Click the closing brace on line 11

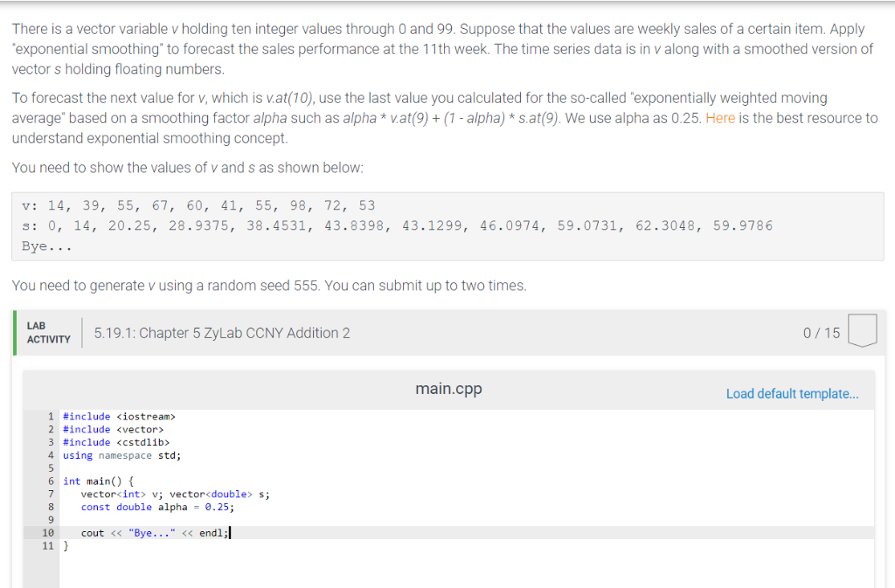click(66, 545)
